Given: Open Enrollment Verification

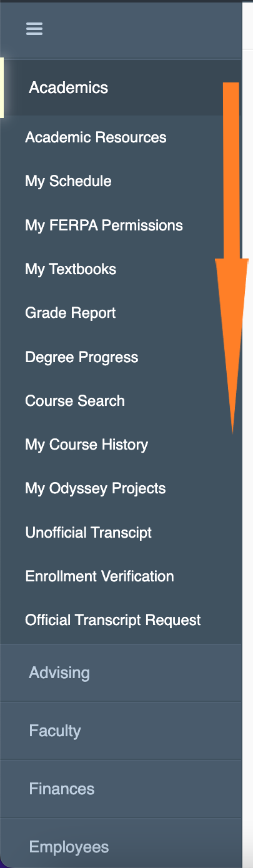Looking at the screenshot, I should pos(99,576).
